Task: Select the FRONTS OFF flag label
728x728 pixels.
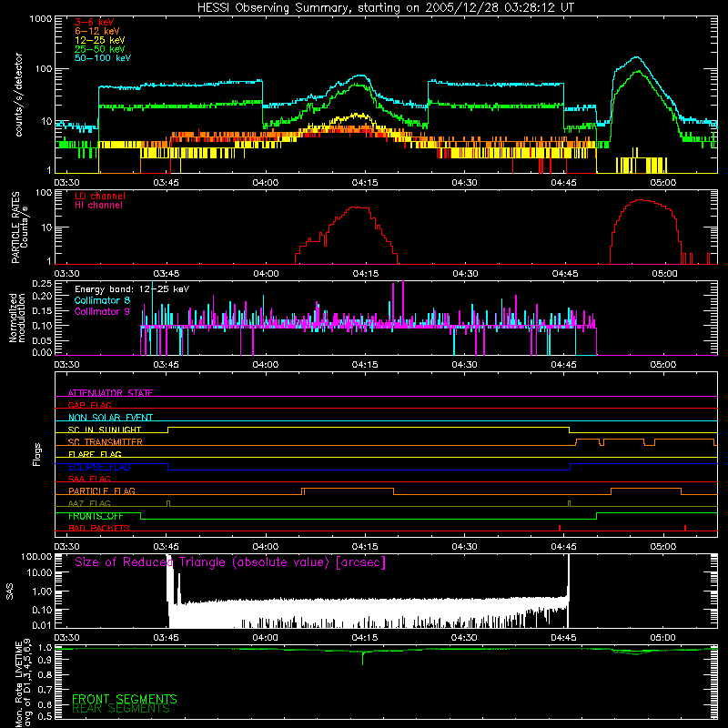Action: tap(96, 516)
